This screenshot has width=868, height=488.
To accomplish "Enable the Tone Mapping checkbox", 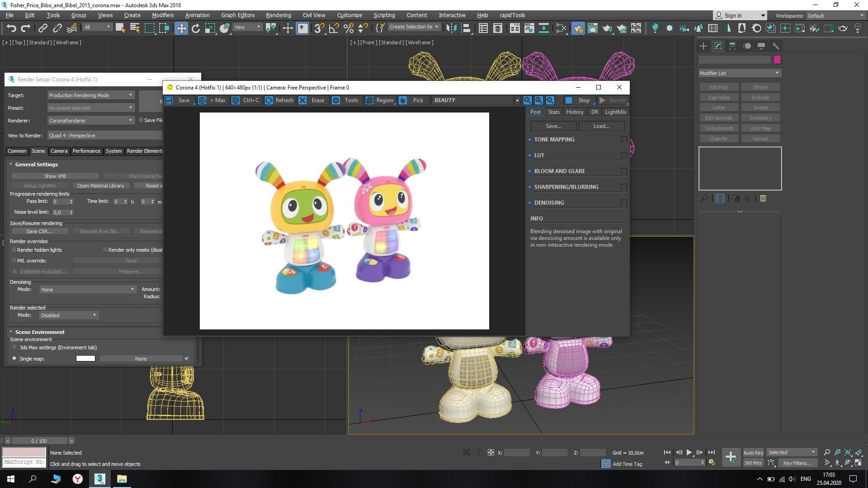I will click(x=624, y=140).
